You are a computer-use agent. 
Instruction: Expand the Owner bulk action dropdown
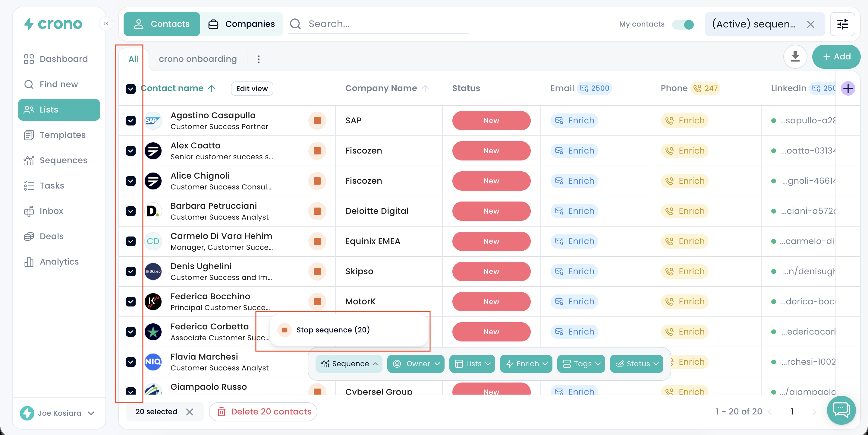click(416, 364)
